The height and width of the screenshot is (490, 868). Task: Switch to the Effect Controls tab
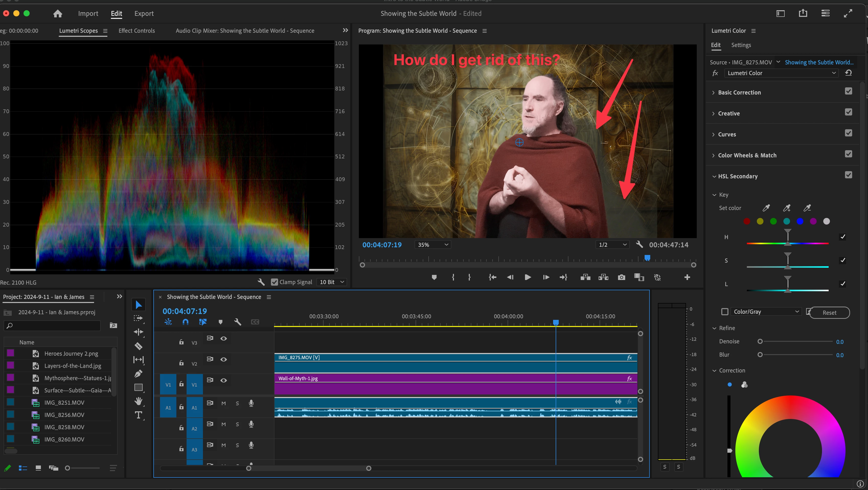(x=136, y=31)
